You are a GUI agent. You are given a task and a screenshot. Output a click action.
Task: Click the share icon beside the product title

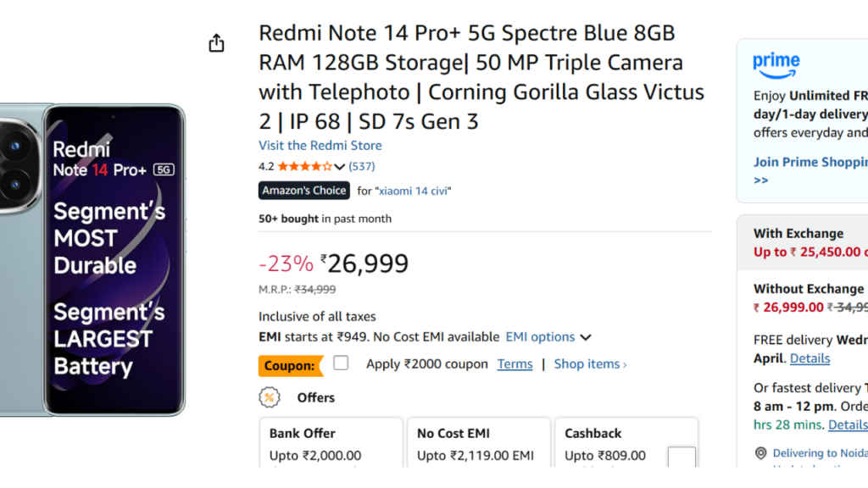(x=216, y=43)
